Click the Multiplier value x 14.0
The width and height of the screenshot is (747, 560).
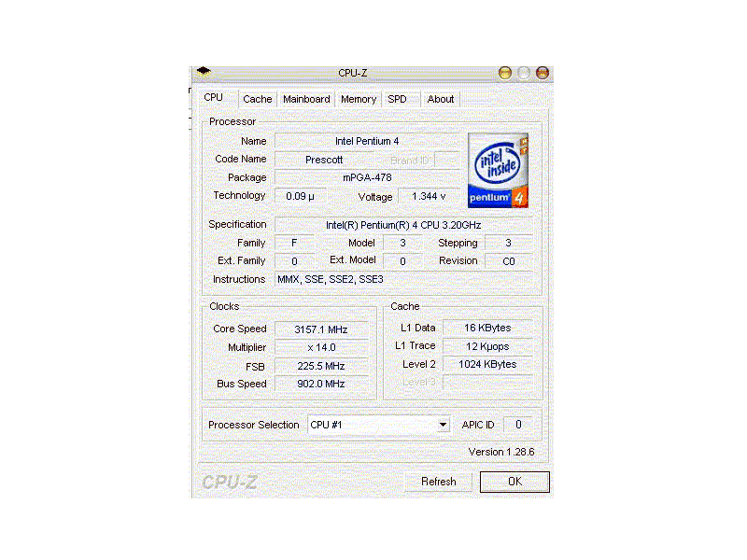click(x=321, y=347)
